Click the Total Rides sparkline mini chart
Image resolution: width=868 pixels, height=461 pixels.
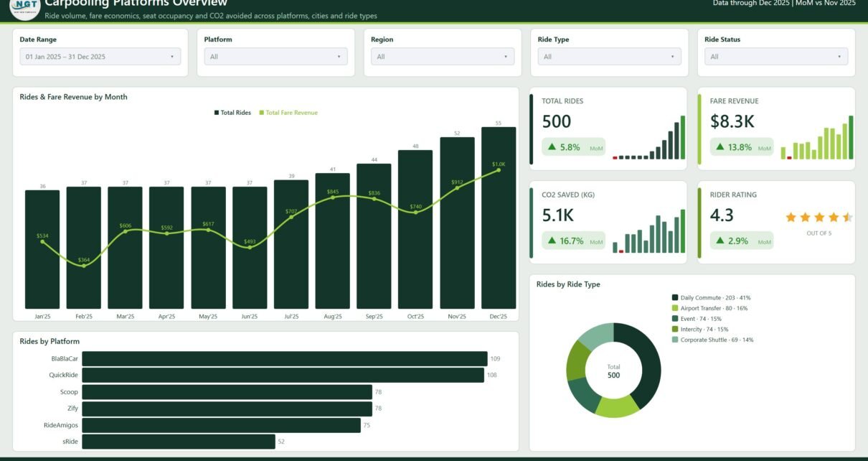tap(648, 137)
